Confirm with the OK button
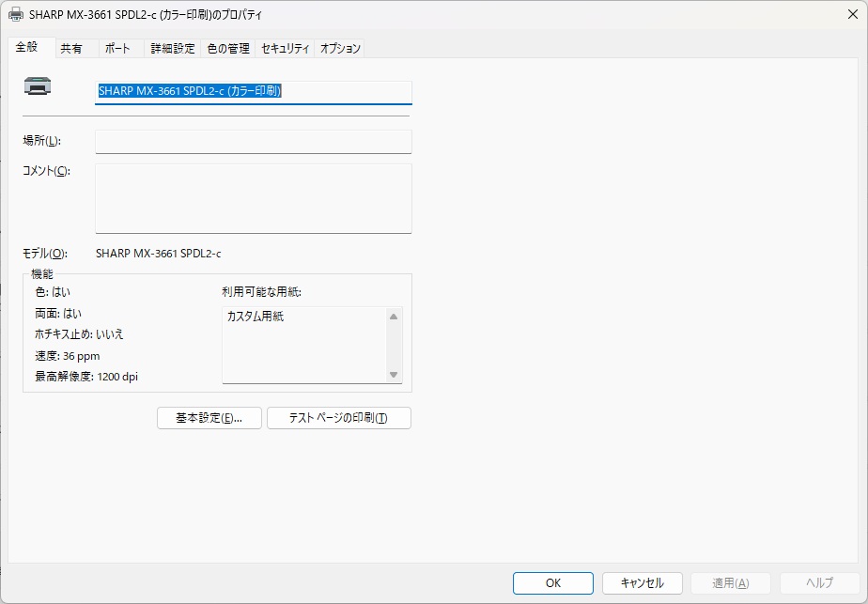The height and width of the screenshot is (604, 868). (x=552, y=582)
